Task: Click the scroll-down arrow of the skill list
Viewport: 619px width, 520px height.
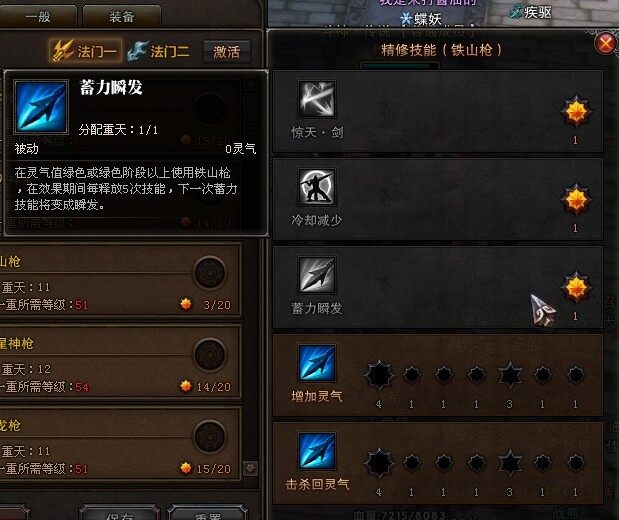Action: click(251, 468)
